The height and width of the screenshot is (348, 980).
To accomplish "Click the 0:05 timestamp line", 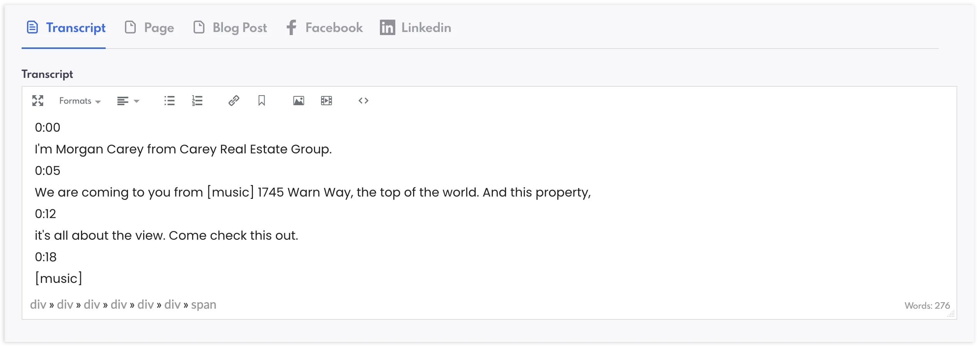I will point(47,171).
